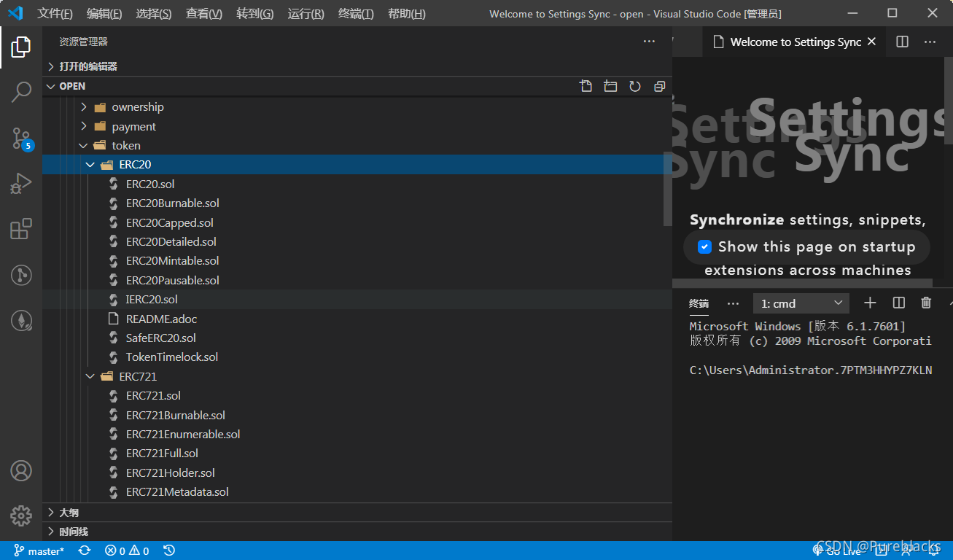The height and width of the screenshot is (560, 953).
Task: Click the history icon in status bar
Action: tap(168, 551)
